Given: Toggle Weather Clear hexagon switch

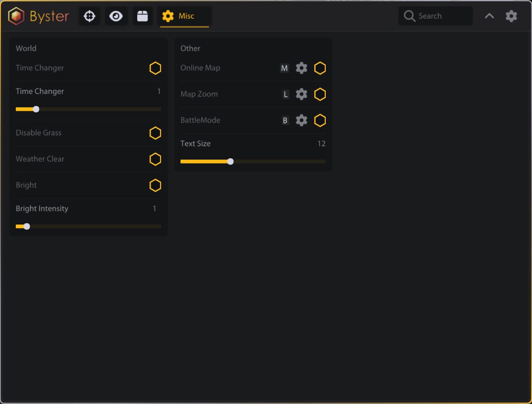Looking at the screenshot, I should [x=155, y=159].
